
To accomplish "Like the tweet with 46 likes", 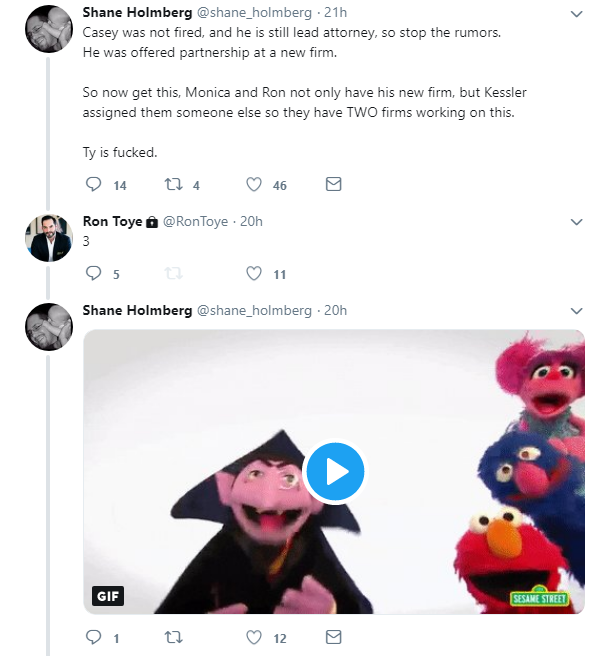I will click(x=253, y=184).
